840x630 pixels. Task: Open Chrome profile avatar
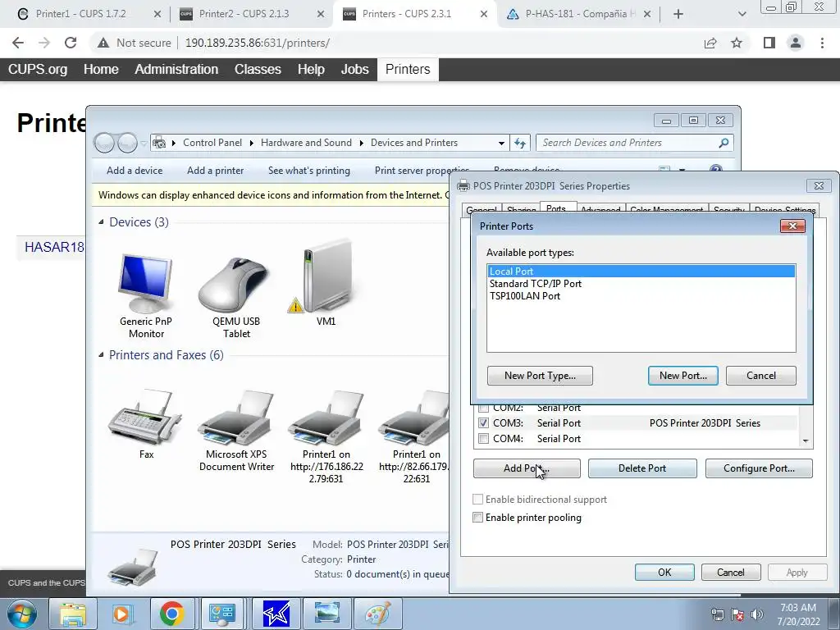(x=796, y=43)
